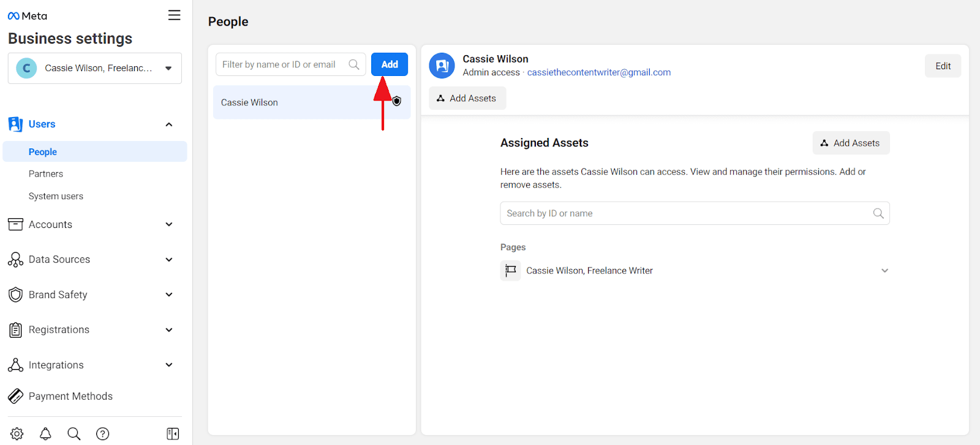Expand Cassie Wilson, Freelance Writer page chevron
The image size is (980, 445).
point(884,270)
